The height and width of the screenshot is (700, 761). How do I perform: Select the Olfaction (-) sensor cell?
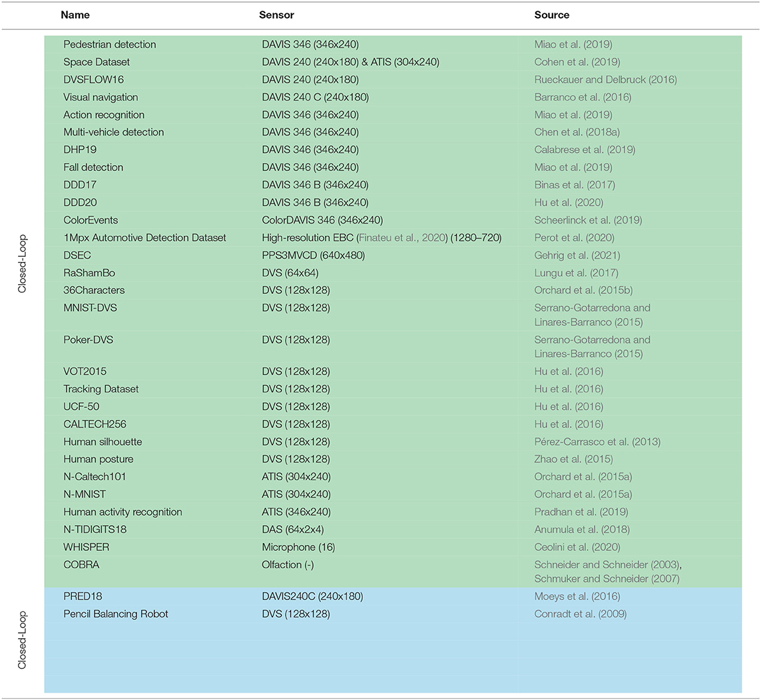(x=288, y=565)
